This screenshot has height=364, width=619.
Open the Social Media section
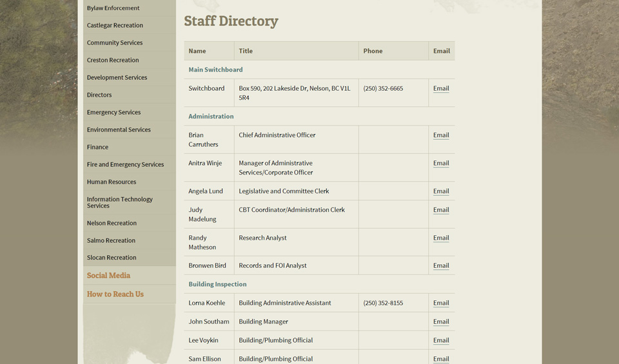[108, 276]
